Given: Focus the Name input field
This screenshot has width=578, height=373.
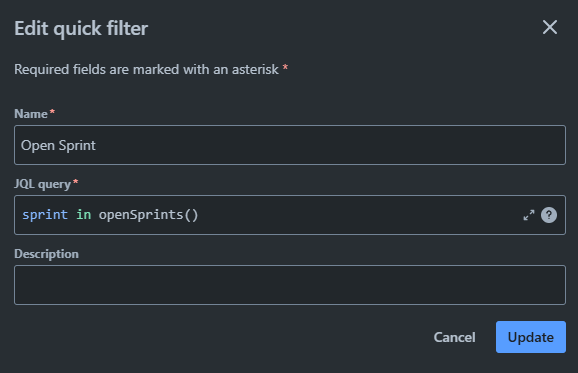Looking at the screenshot, I should point(290,145).
